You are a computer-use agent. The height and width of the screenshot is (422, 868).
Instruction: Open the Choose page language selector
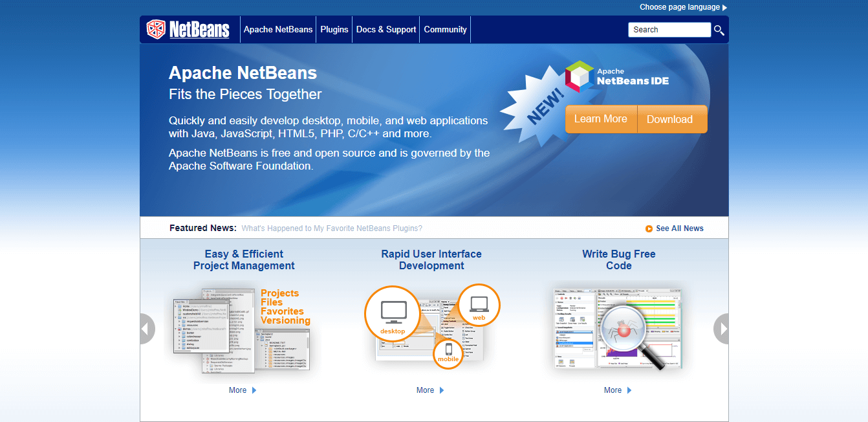point(683,7)
